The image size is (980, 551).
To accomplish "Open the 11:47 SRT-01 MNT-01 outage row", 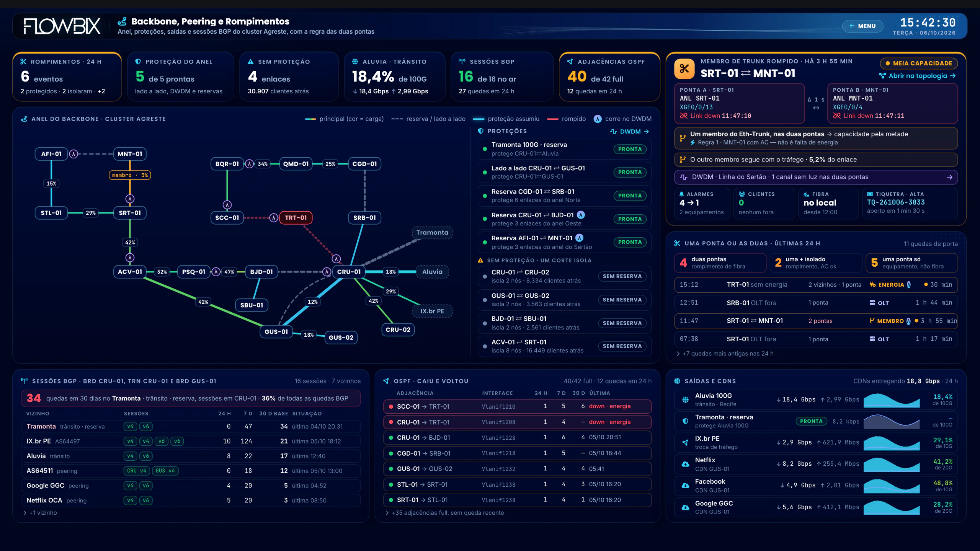I will [816, 321].
